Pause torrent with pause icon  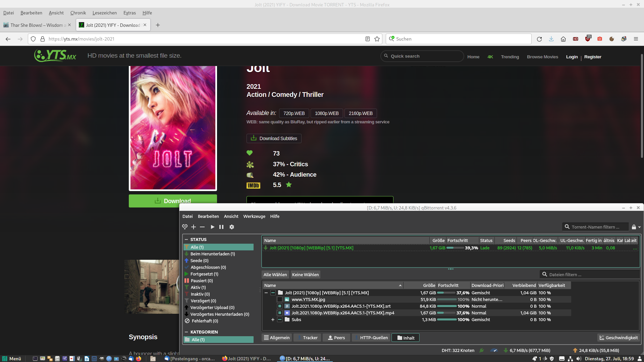tap(221, 227)
